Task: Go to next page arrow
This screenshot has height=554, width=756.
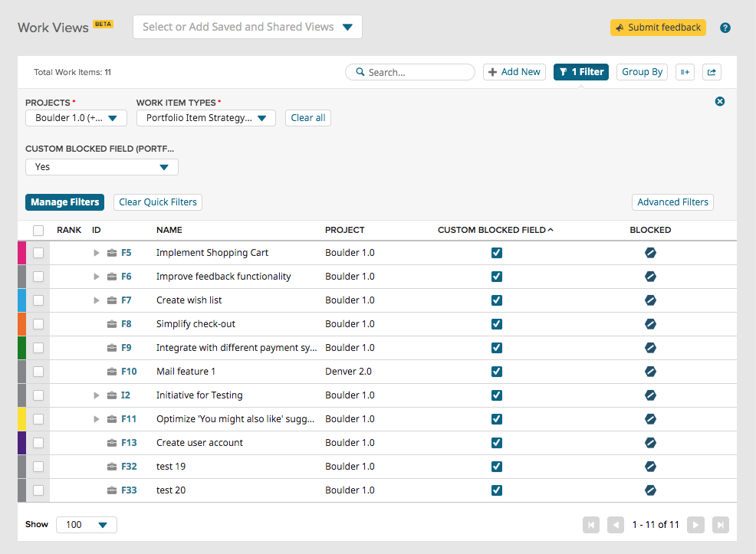Action: (x=695, y=525)
